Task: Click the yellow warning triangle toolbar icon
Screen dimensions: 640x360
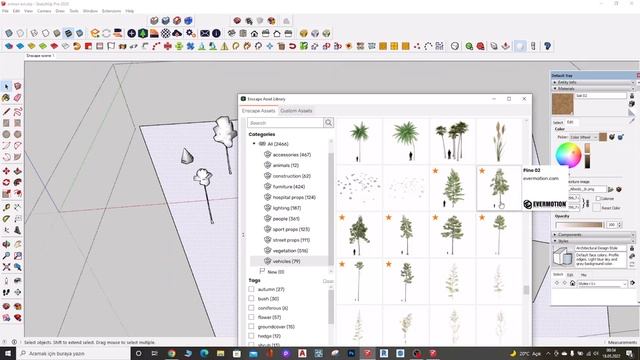Action: click(224, 46)
